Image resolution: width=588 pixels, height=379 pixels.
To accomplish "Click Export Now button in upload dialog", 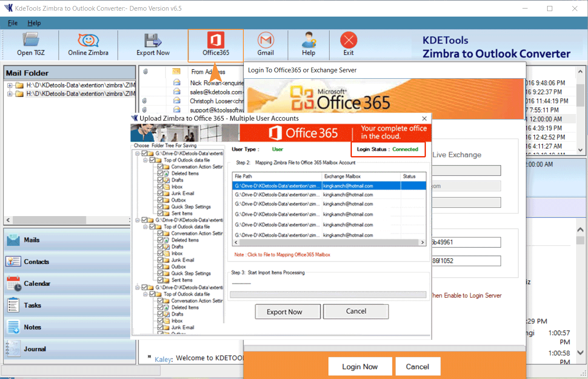I will point(288,312).
